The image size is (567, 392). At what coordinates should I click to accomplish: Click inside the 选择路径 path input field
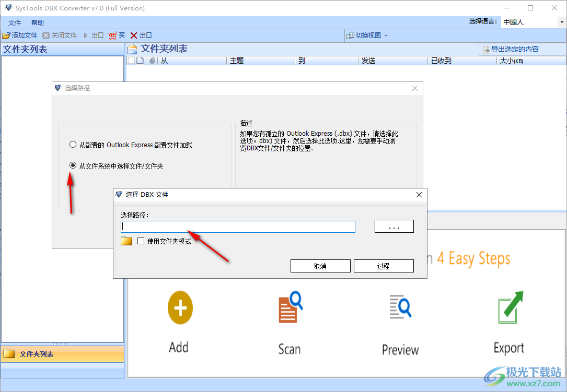238,226
